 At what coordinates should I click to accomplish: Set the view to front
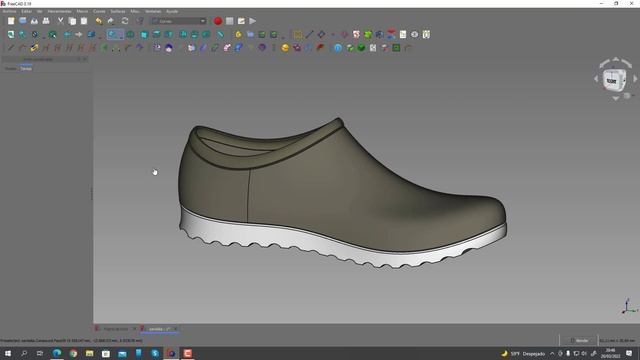point(144,35)
